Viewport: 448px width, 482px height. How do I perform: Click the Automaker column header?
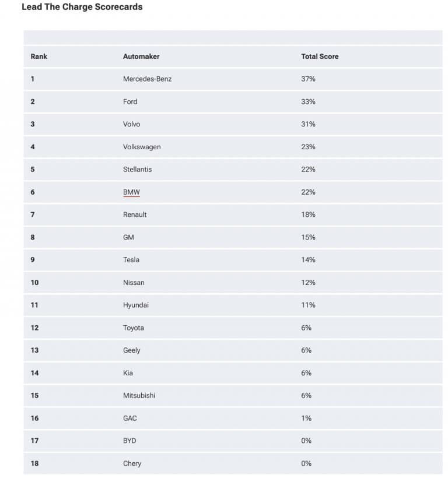point(141,57)
